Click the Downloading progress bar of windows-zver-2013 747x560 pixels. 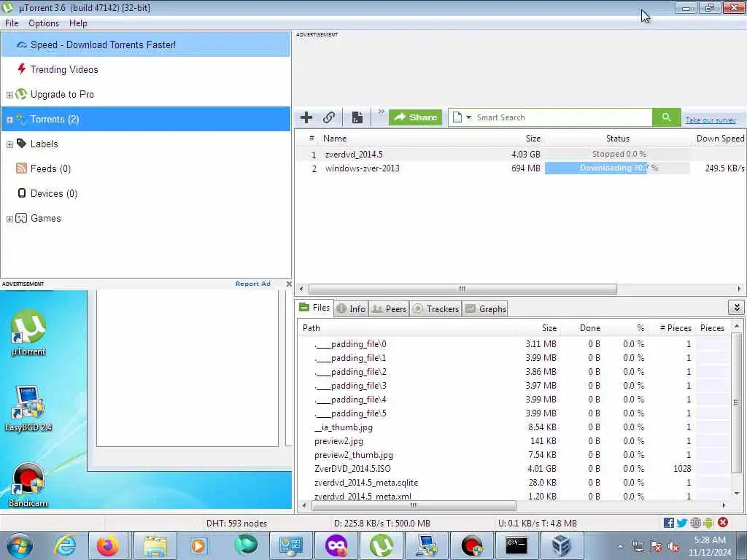(617, 168)
